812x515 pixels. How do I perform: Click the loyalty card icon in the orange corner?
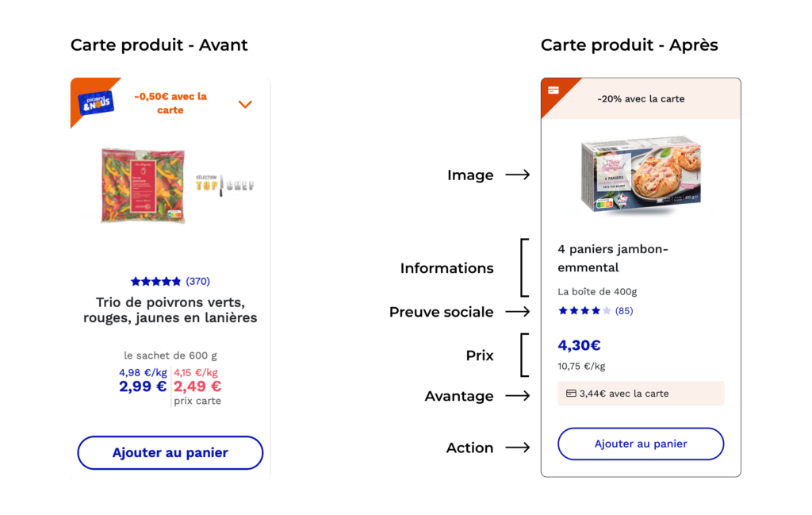553,91
